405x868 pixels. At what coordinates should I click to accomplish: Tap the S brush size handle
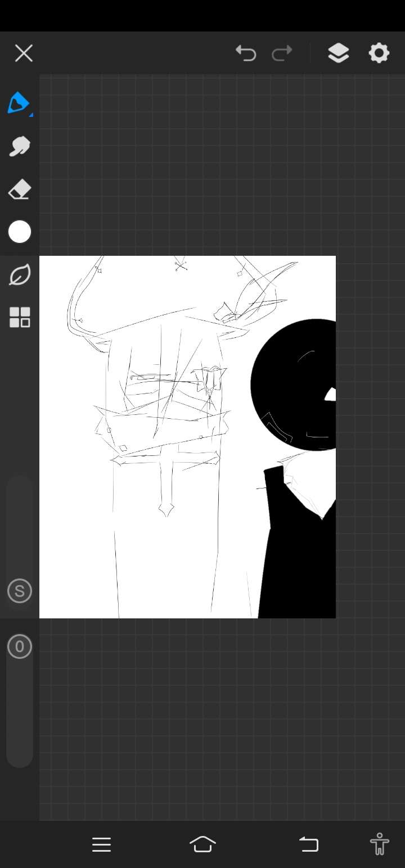(x=20, y=591)
